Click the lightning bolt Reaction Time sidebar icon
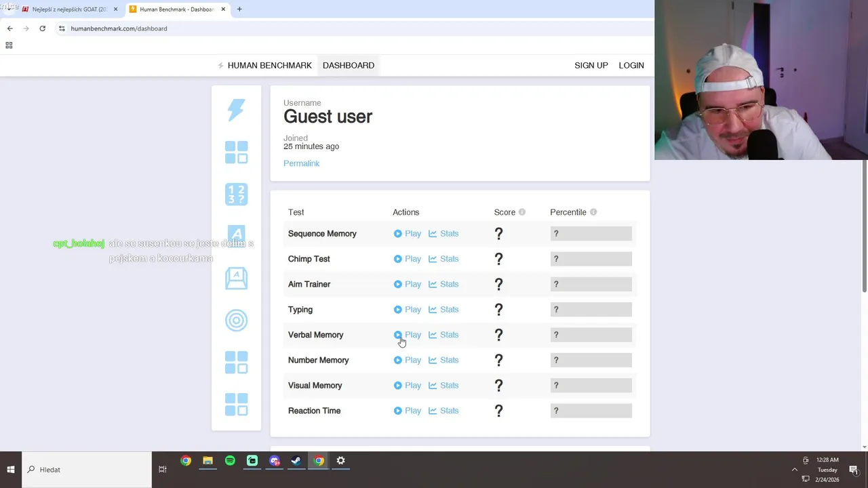Image resolution: width=868 pixels, height=488 pixels. [x=236, y=110]
